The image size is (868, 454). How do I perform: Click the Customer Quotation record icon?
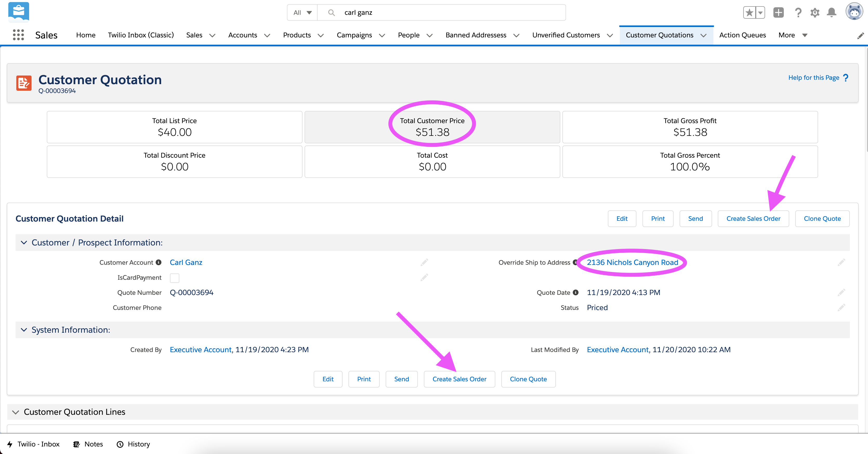coord(24,83)
